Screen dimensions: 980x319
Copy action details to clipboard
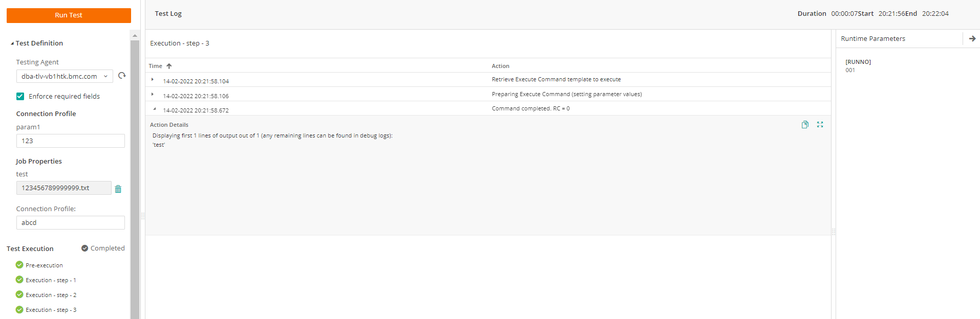(x=805, y=125)
